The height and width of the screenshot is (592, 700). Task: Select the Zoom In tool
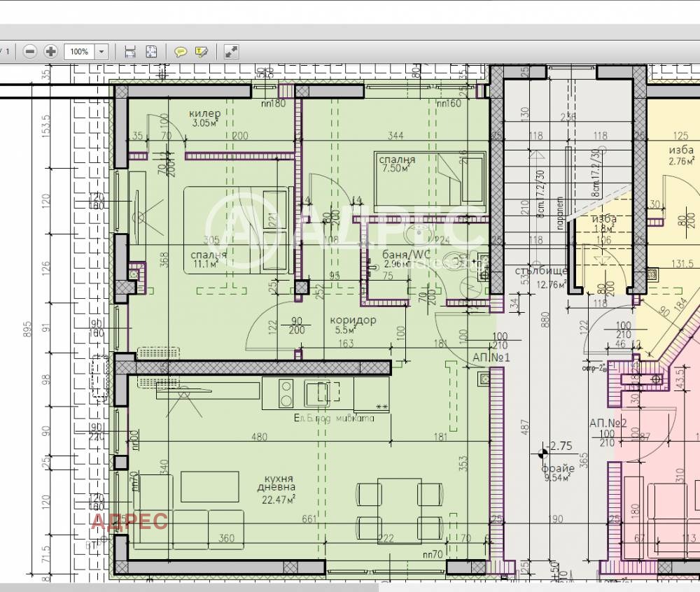point(49,51)
